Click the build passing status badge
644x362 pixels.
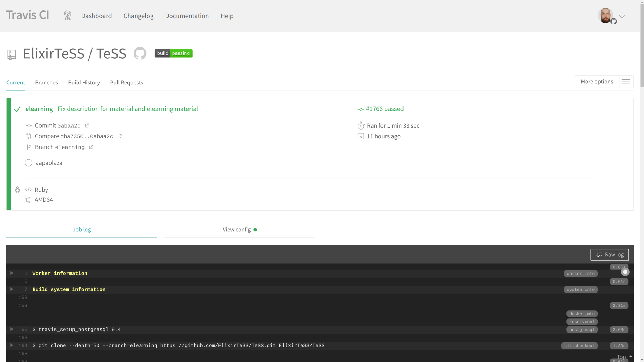[x=173, y=53]
